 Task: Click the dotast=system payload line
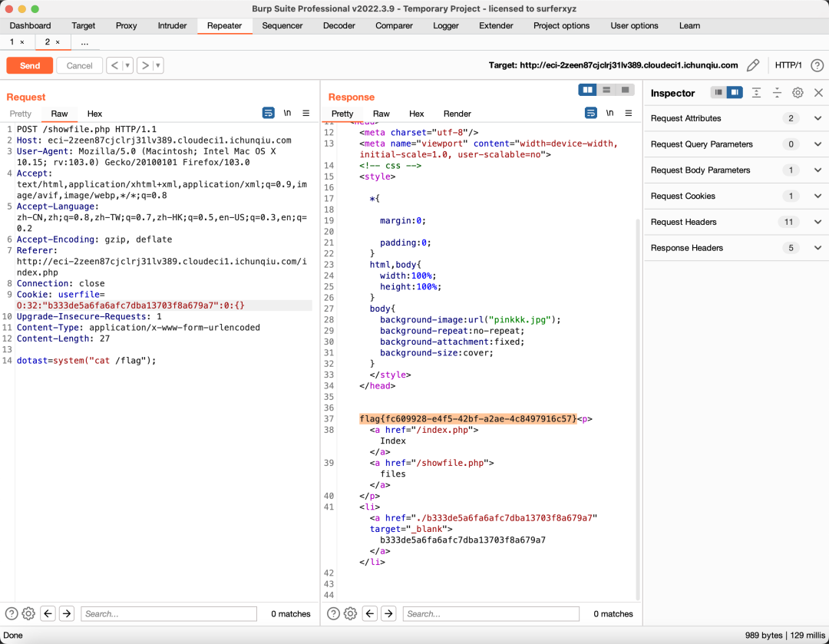pos(86,361)
